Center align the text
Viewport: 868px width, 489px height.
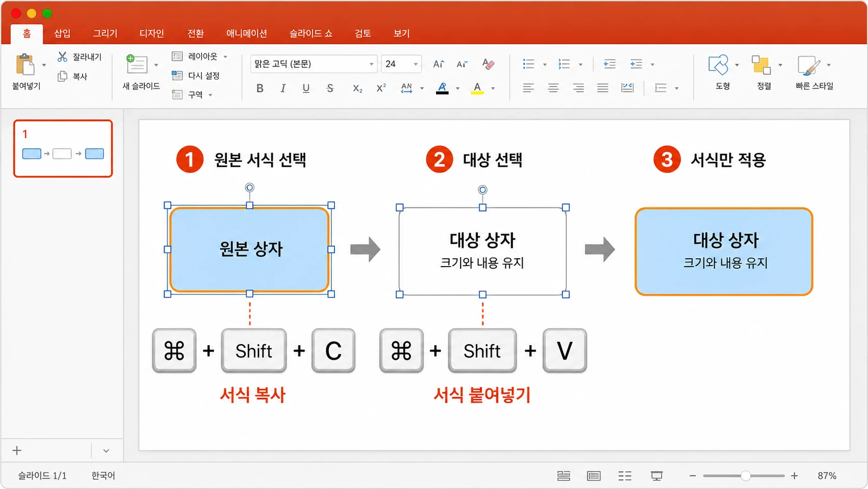(x=553, y=88)
